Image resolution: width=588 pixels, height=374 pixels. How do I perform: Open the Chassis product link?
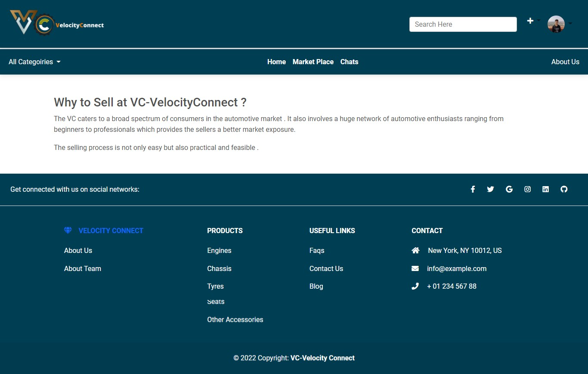219,268
